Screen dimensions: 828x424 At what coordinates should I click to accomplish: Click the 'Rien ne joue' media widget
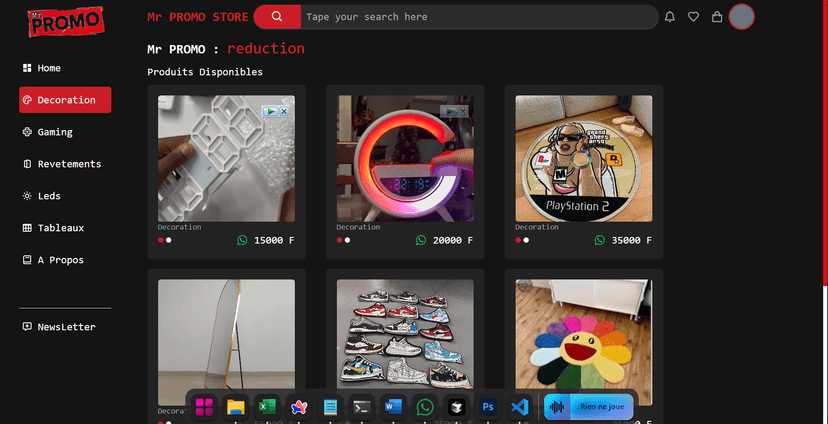pos(588,407)
